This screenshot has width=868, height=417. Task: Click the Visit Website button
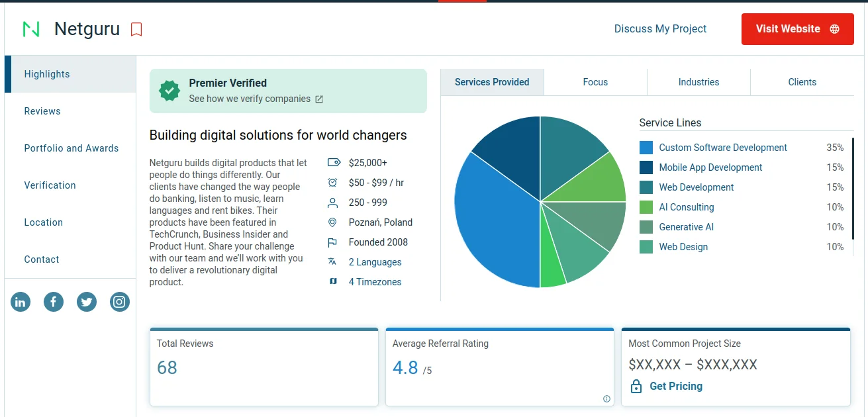(798, 29)
